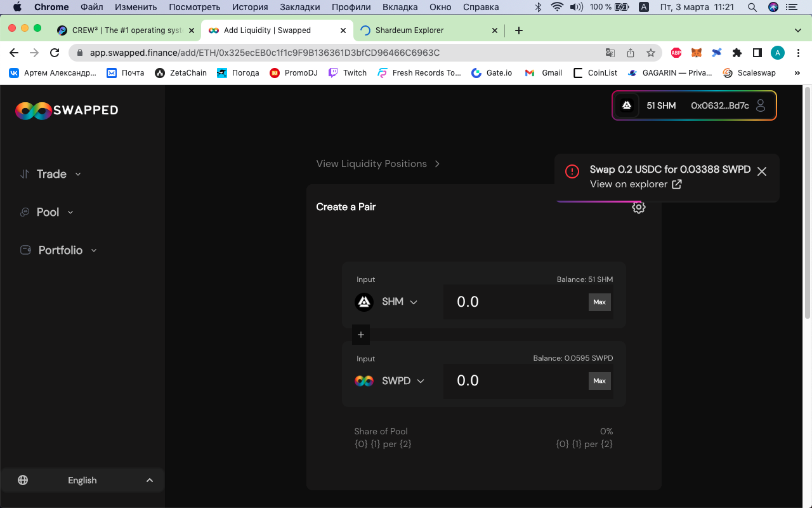This screenshot has height=508, width=812.
Task: Click Max for the SHM input
Action: (599, 302)
